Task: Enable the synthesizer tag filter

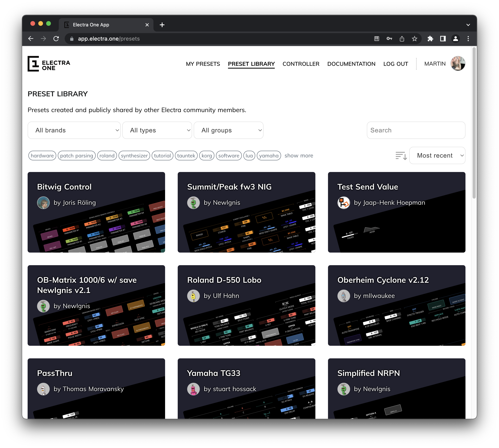Action: (134, 156)
